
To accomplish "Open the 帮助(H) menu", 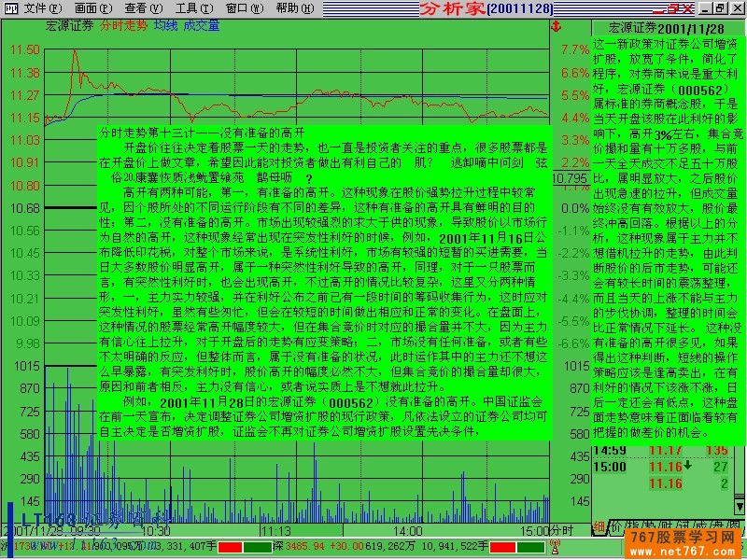I will pos(295,8).
